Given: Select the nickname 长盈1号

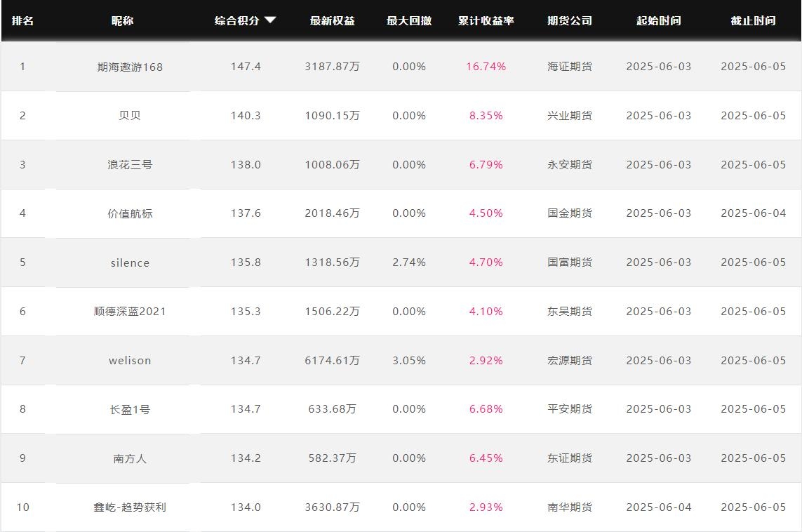Looking at the screenshot, I should (130, 410).
